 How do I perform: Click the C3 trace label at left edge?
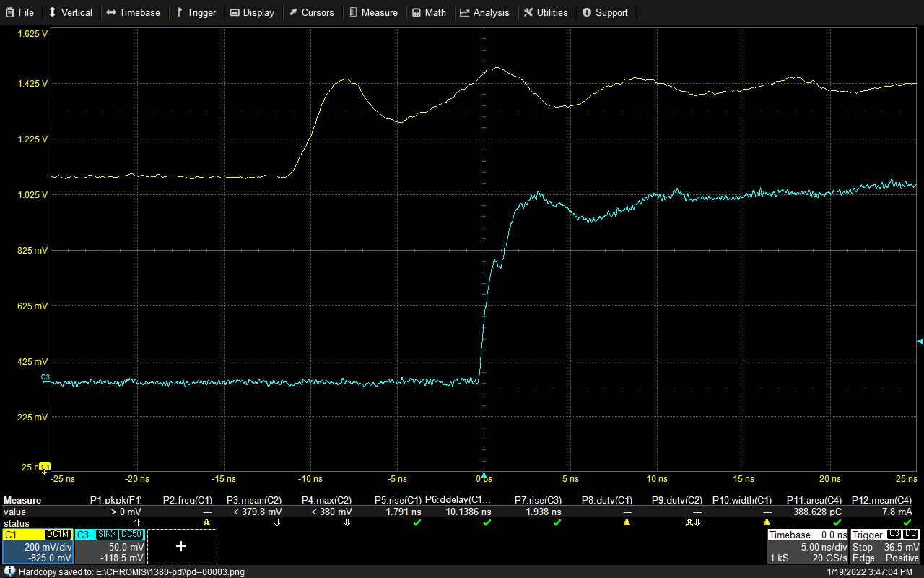click(45, 377)
